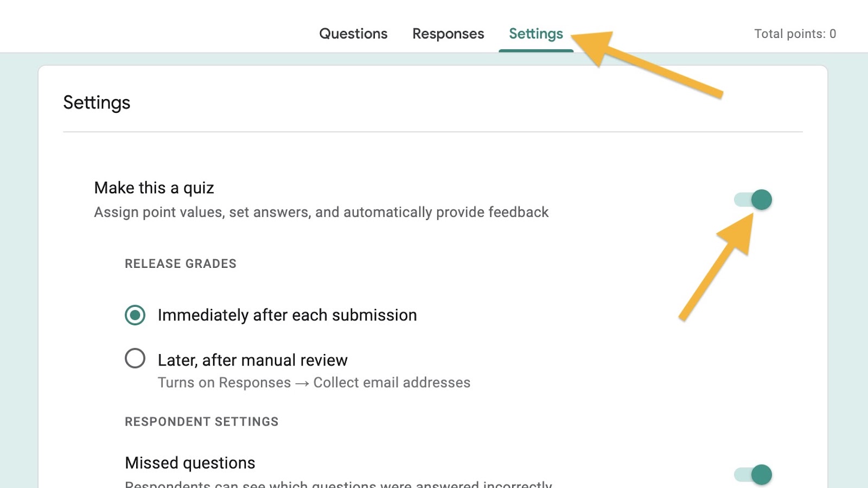The width and height of the screenshot is (868, 488).
Task: Click the Later, after manual review label text
Action: [252, 360]
